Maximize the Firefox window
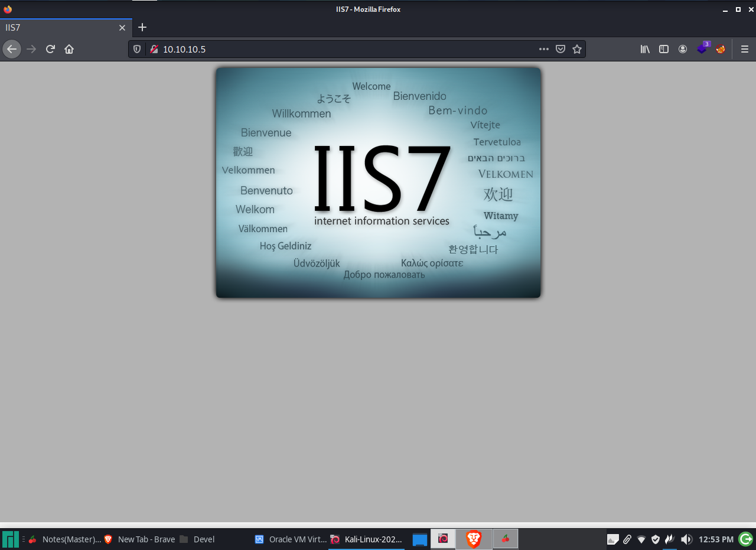 click(x=738, y=9)
